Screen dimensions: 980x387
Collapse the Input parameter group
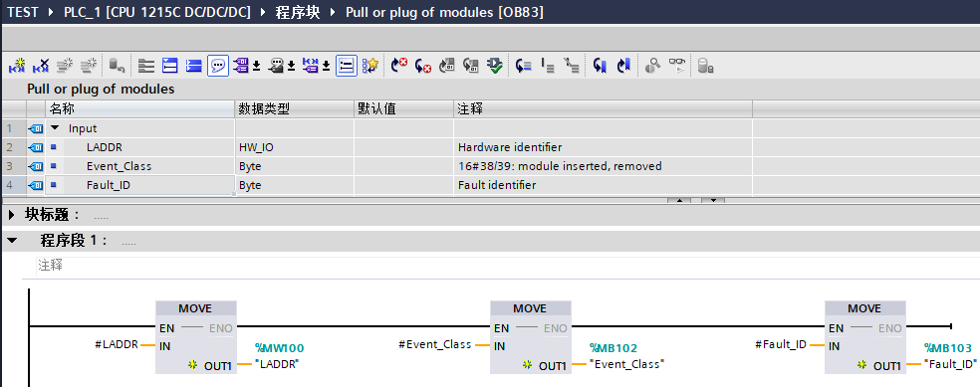pyautogui.click(x=55, y=128)
